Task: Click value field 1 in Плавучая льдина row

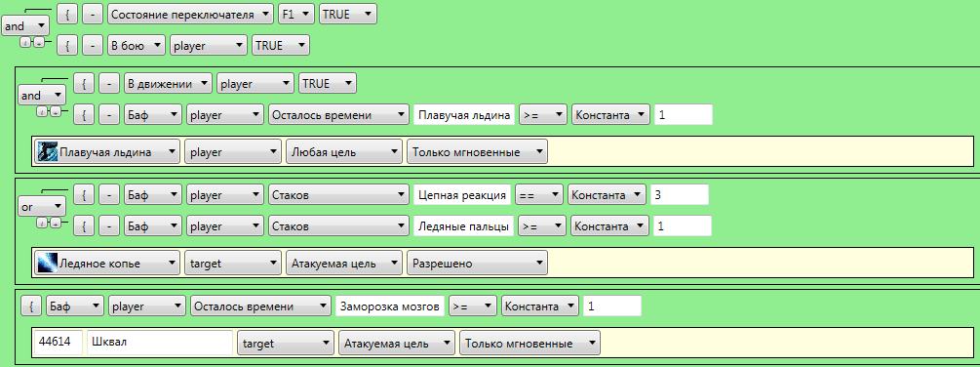Action: click(684, 115)
